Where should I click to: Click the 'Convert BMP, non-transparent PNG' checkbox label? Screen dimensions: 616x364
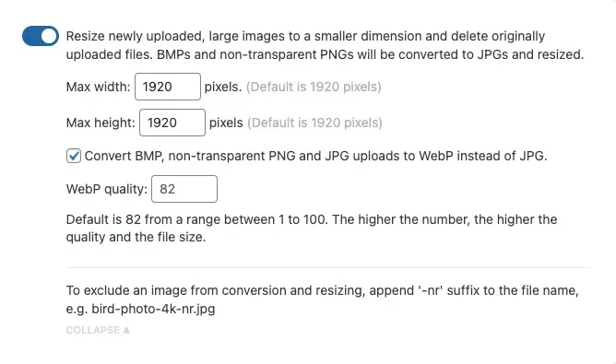coord(316,156)
